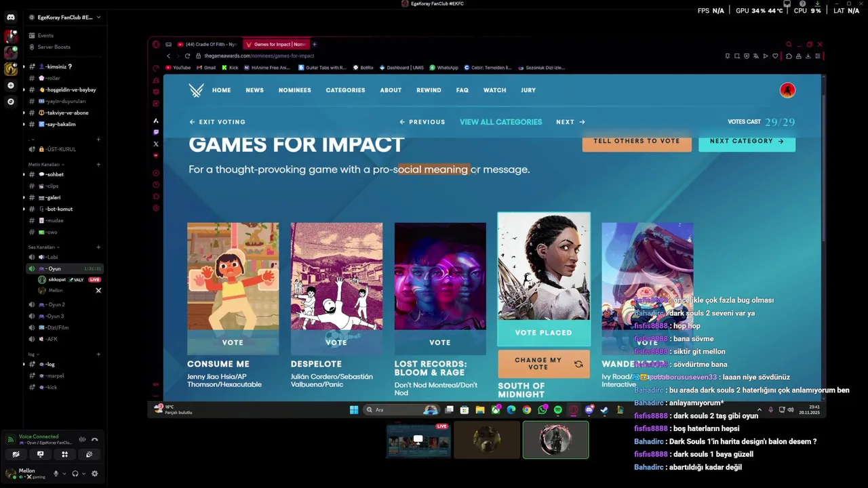Switch to Cradle Of Filth browser tab
The height and width of the screenshot is (488, 868).
208,44
